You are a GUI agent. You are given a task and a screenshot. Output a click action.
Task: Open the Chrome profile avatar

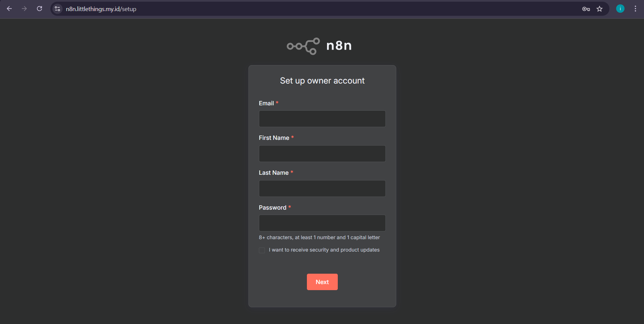pos(620,9)
